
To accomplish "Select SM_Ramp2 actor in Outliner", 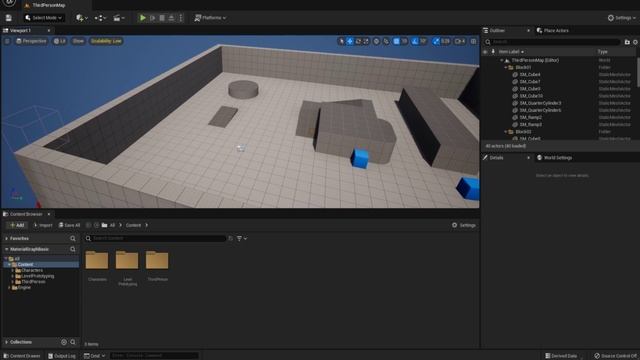I will 531,118.
